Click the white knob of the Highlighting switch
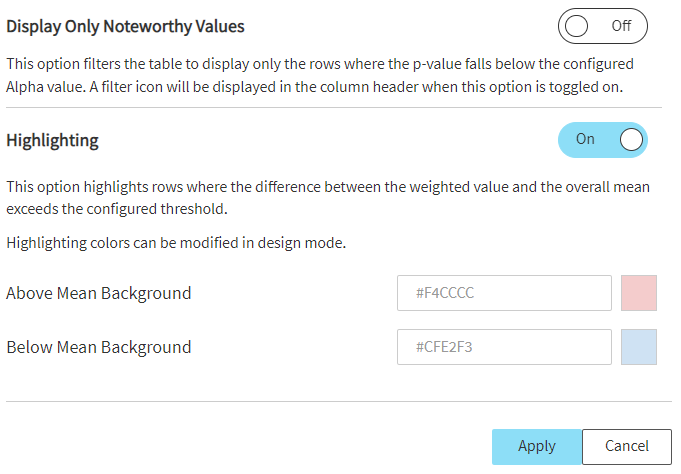 (631, 140)
